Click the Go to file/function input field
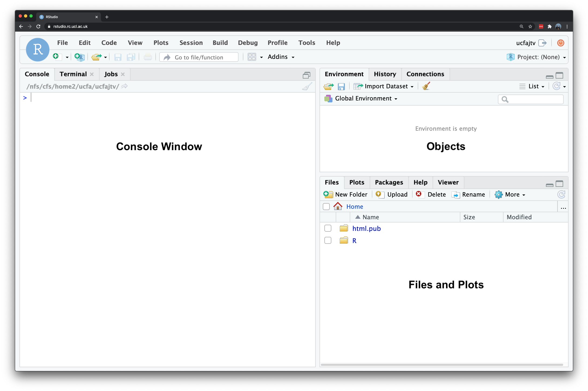This screenshot has width=588, height=391. [199, 57]
